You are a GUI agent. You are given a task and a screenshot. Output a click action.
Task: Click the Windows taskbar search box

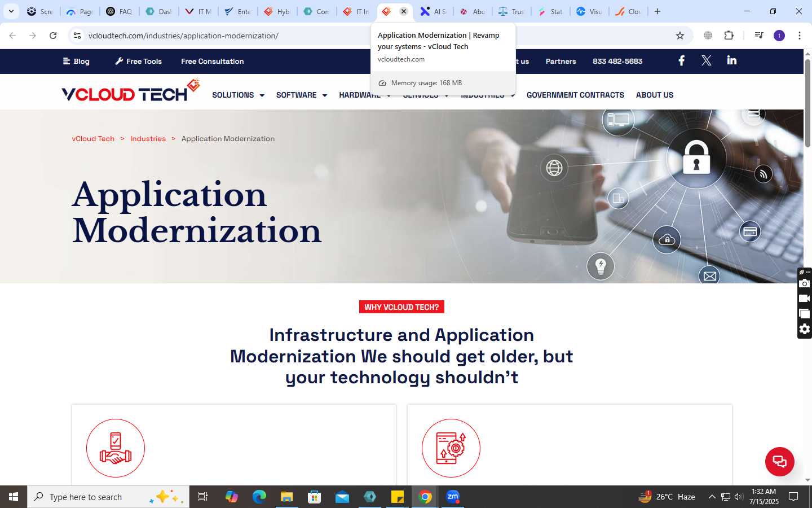(x=108, y=497)
